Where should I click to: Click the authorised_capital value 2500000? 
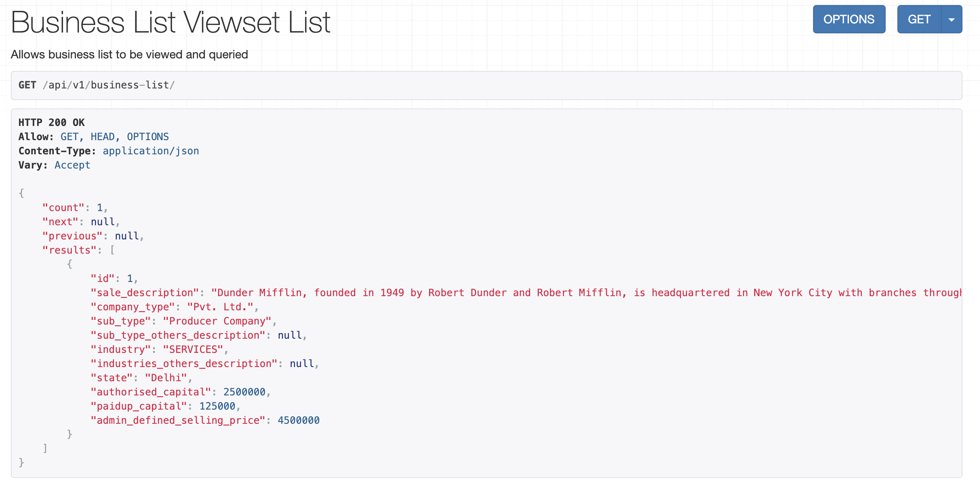tap(244, 392)
